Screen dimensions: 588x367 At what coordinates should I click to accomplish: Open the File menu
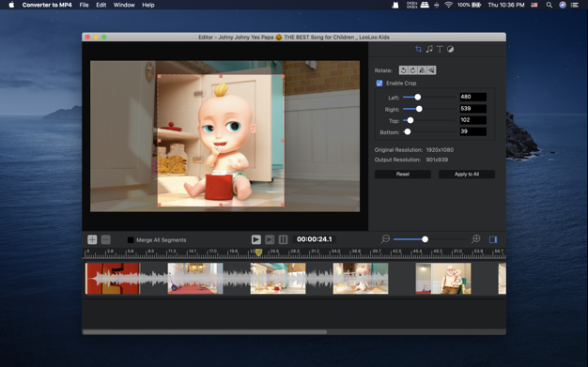coord(84,5)
